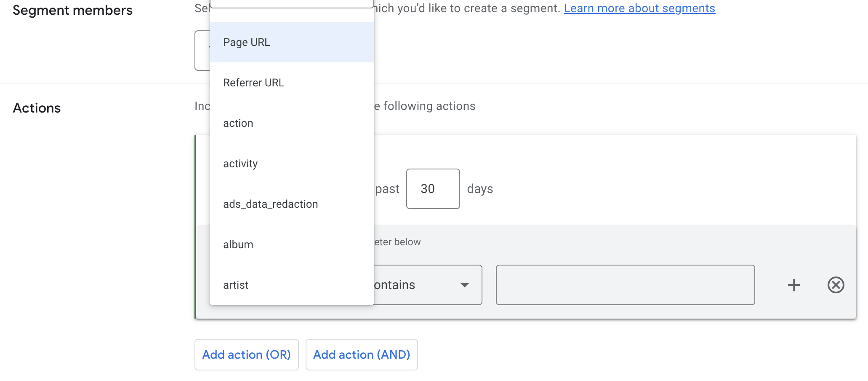The width and height of the screenshot is (868, 381).
Task: Choose the Referrer URL option
Action: tap(292, 83)
